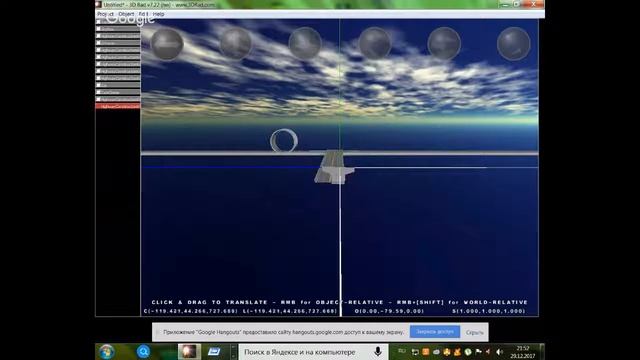The height and width of the screenshot is (360, 640).
Task: Click the second gray sphere button from the left
Action: (x=236, y=44)
